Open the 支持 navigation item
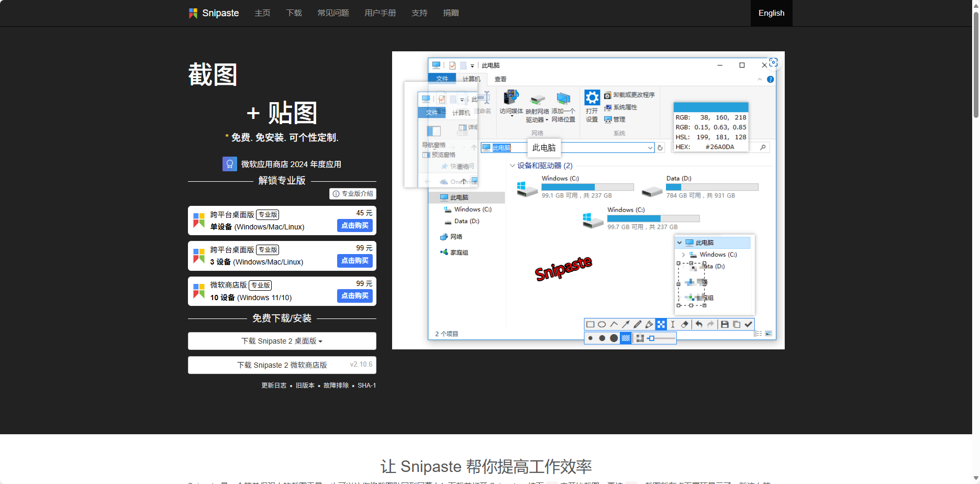 click(419, 13)
